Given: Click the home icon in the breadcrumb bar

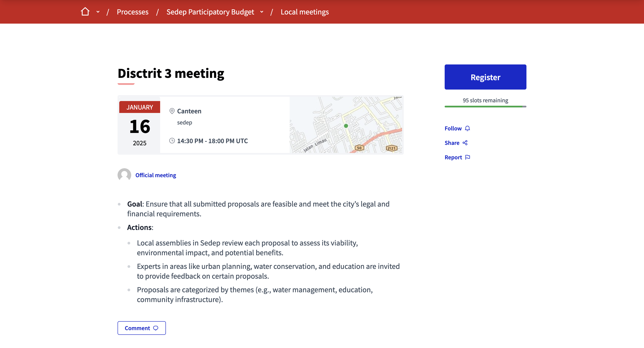Looking at the screenshot, I should coord(85,11).
